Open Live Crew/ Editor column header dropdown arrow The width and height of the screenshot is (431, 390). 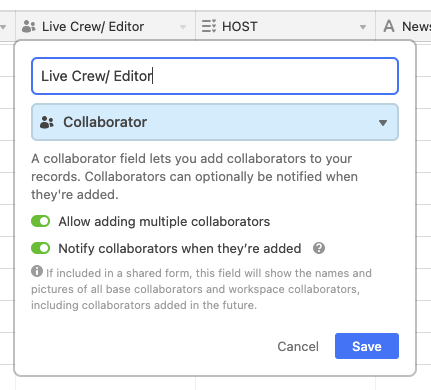point(183,27)
